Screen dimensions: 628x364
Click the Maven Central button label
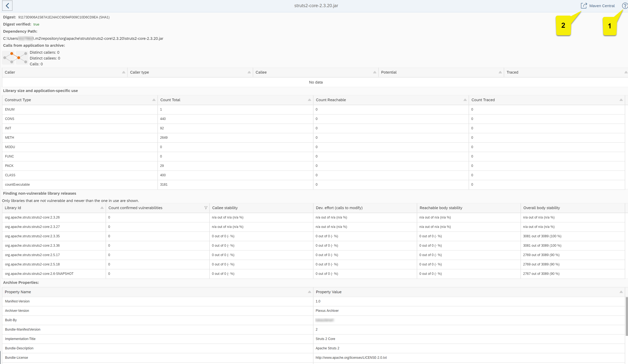point(602,6)
